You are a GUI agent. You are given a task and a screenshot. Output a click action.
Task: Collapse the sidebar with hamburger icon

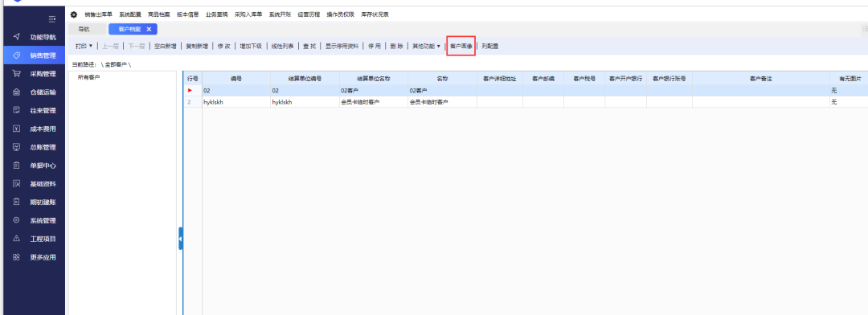click(52, 19)
